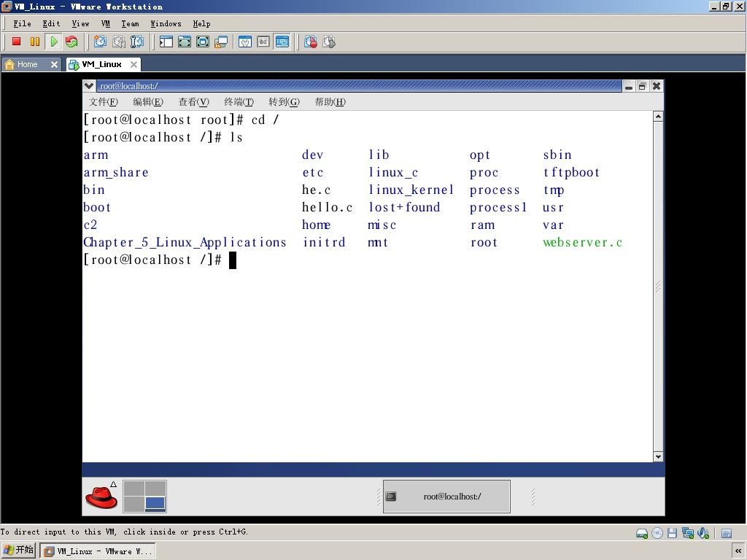The height and width of the screenshot is (560, 747).
Task: Click the message log status bar icon
Action: [727, 533]
